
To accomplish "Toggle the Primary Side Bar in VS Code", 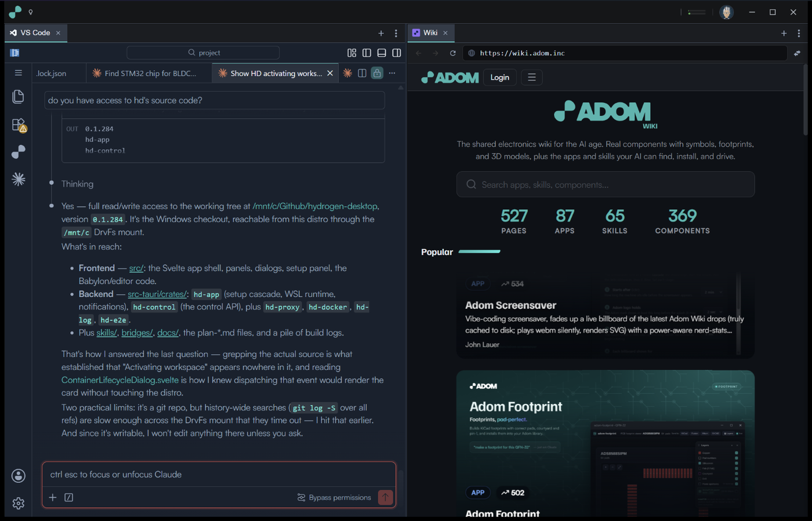I will [367, 53].
